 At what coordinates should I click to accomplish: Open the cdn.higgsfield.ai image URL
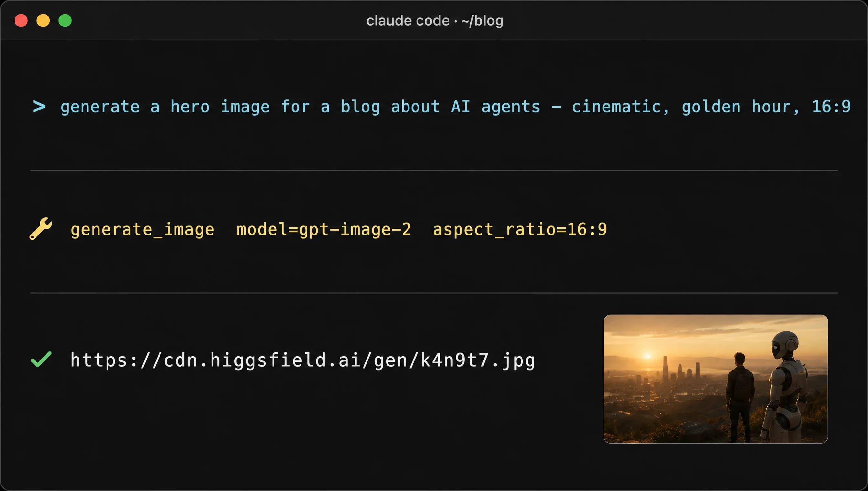click(x=303, y=360)
